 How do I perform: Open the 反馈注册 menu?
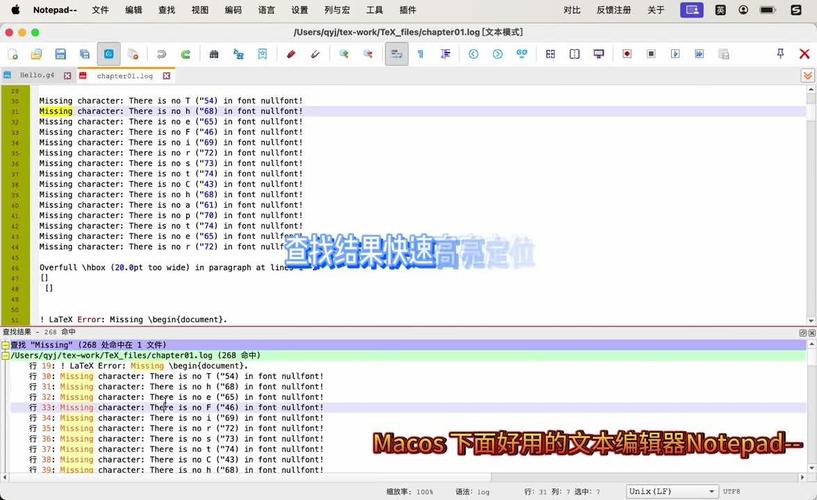[x=614, y=10]
